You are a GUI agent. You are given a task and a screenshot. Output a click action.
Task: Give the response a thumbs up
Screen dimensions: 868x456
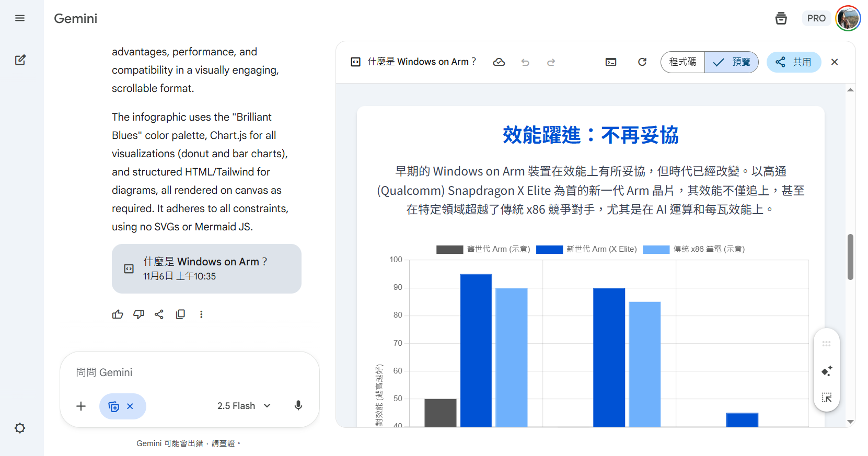(x=118, y=314)
